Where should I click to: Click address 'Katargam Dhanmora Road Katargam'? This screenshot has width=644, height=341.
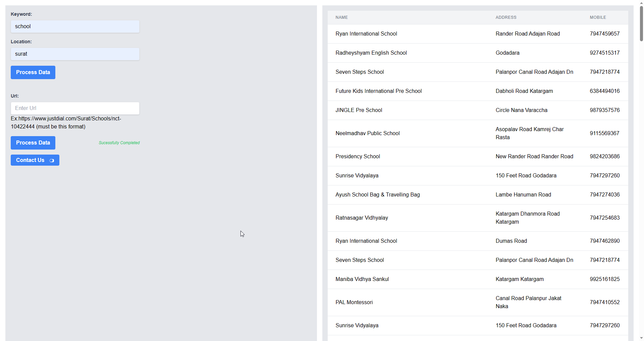(528, 218)
